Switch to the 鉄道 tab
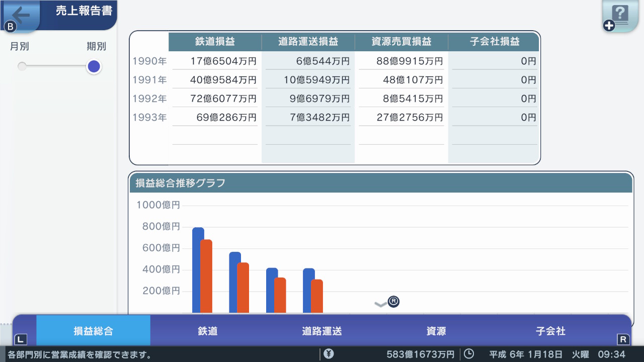This screenshot has height=362, width=644. tap(208, 331)
